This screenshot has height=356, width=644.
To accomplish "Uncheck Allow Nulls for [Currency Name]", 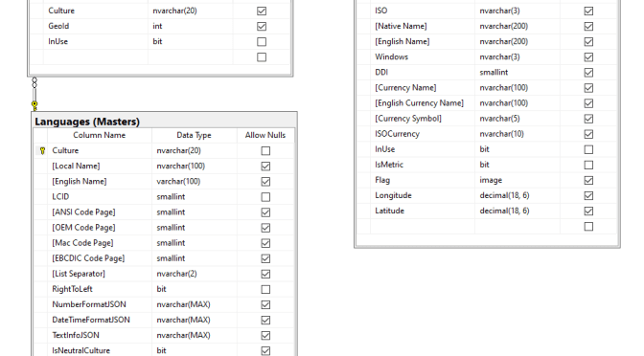I will click(x=588, y=88).
